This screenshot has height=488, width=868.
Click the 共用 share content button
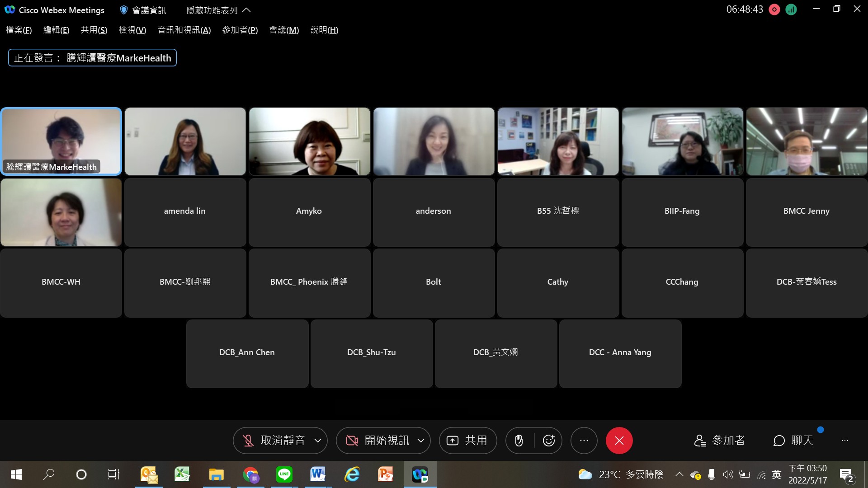coord(467,441)
